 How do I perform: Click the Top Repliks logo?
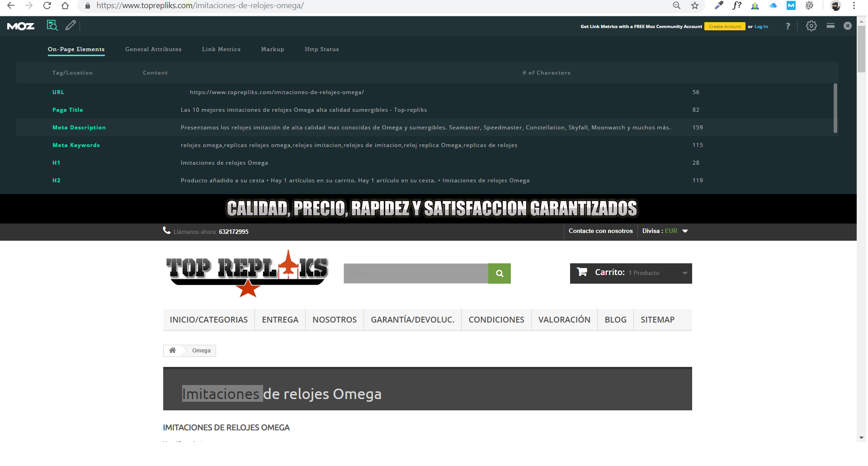(x=247, y=273)
